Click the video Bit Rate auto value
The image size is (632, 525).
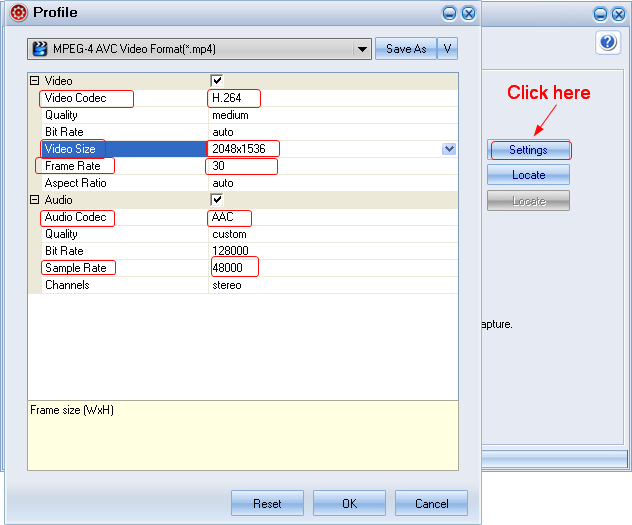tap(223, 132)
